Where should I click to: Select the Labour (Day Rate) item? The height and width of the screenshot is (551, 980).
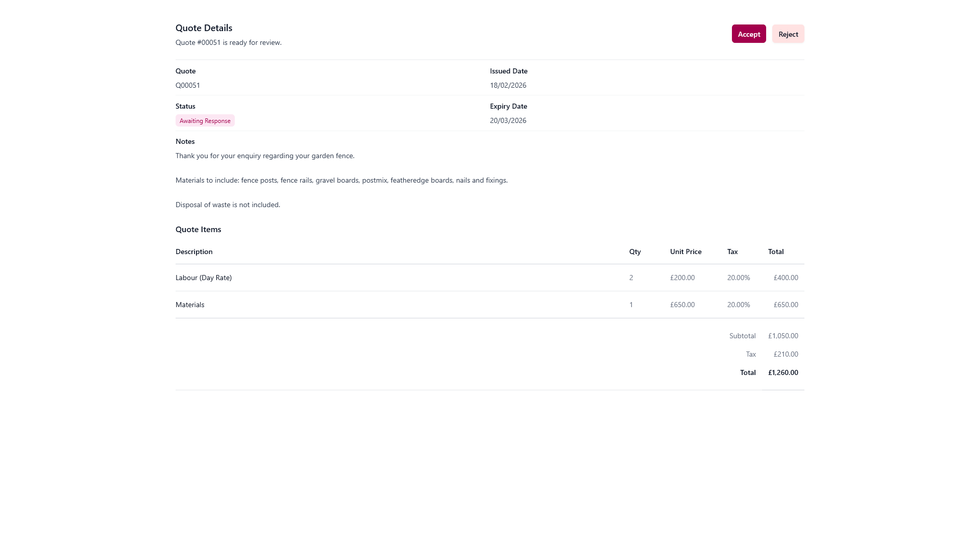point(204,278)
